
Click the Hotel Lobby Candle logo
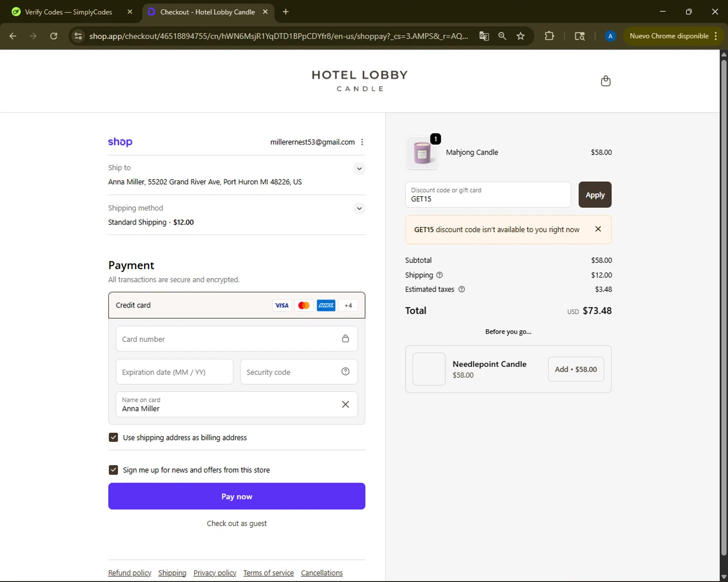click(x=360, y=81)
